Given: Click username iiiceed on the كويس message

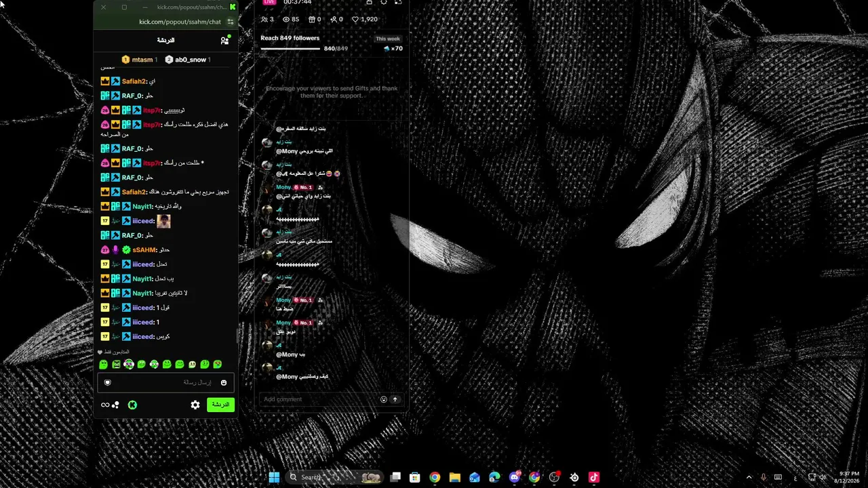Looking at the screenshot, I should [143, 337].
